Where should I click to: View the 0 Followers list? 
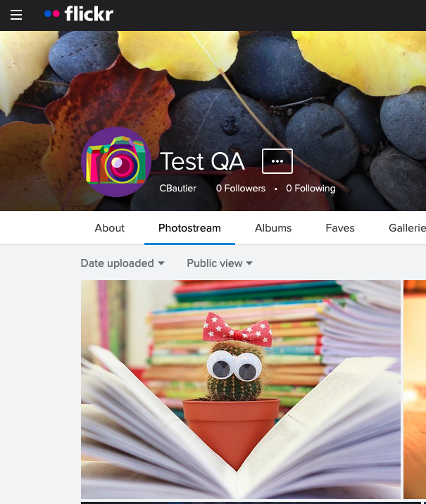tap(241, 188)
